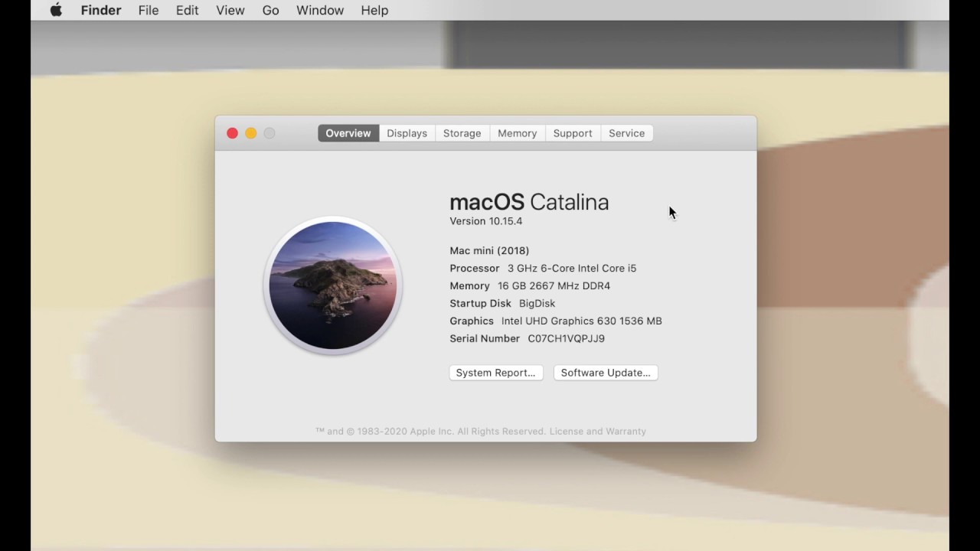Switch to the Memory tab
The height and width of the screenshot is (551, 980).
coord(518,133)
